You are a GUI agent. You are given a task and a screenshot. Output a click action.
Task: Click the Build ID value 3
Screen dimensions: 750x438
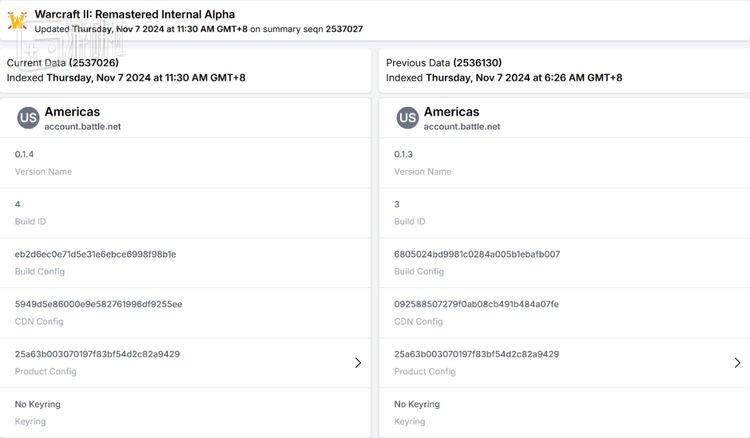tap(397, 204)
